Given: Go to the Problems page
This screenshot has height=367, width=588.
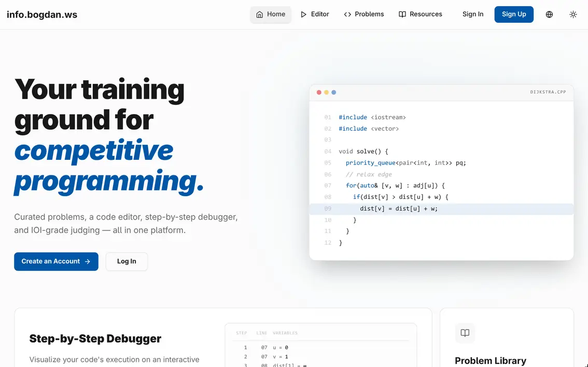Looking at the screenshot, I should tap(364, 14).
